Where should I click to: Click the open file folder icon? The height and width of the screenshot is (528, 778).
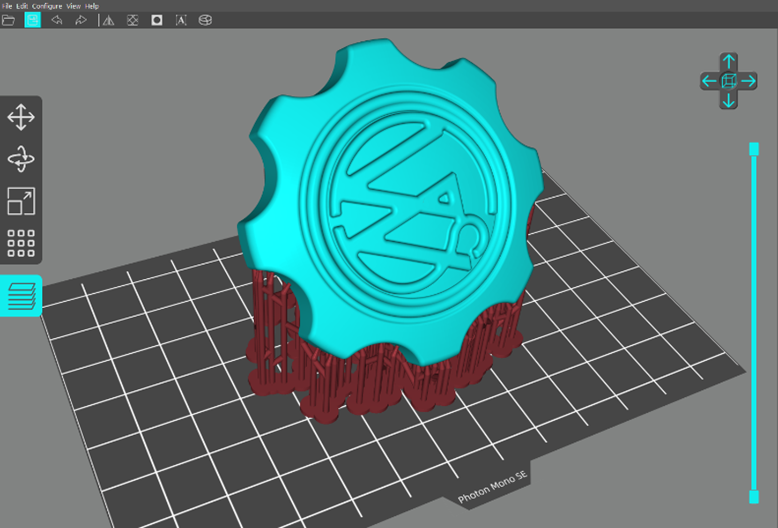[x=8, y=20]
